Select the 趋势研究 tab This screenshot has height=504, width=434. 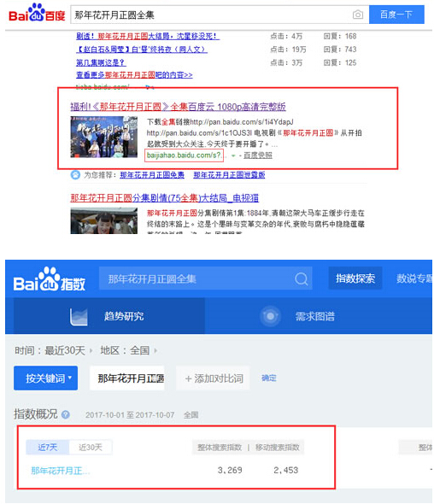(x=109, y=316)
